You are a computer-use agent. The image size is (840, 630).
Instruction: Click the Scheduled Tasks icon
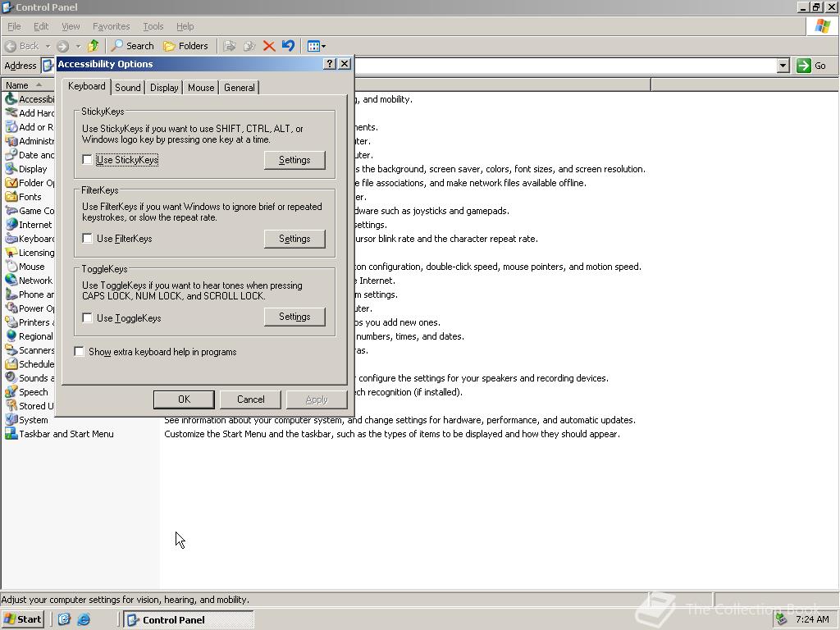11,363
